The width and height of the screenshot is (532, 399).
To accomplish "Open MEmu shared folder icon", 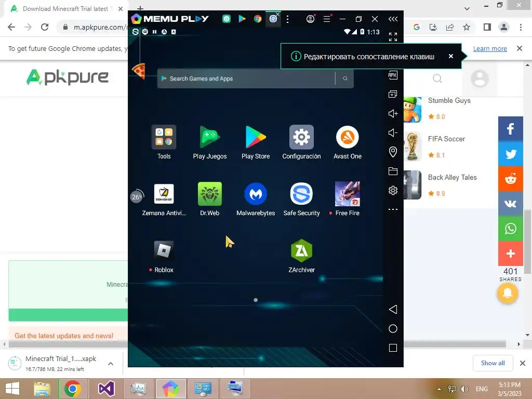I will pos(393,171).
